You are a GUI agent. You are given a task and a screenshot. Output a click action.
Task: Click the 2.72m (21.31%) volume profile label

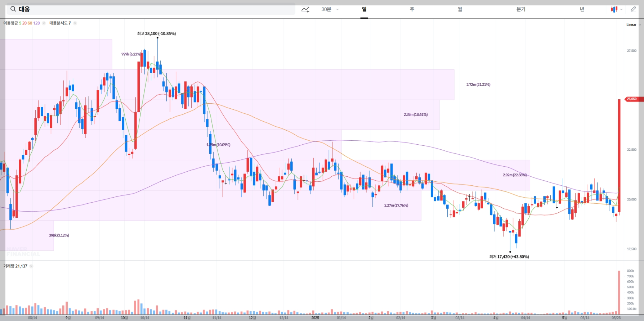coord(478,85)
